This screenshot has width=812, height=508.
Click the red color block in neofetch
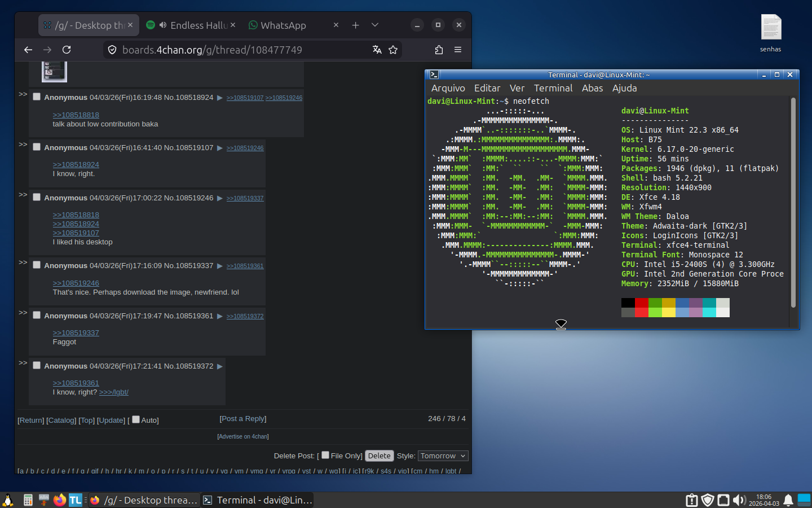point(641,303)
